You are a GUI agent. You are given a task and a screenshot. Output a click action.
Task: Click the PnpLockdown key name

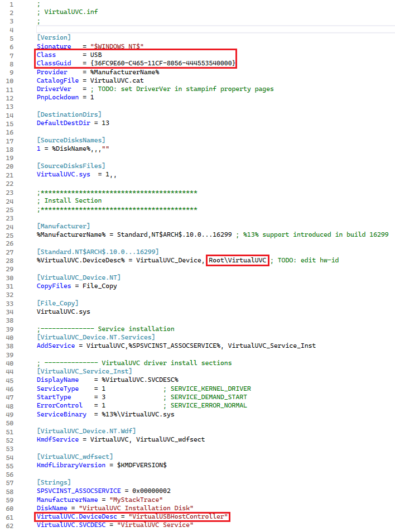[57, 97]
